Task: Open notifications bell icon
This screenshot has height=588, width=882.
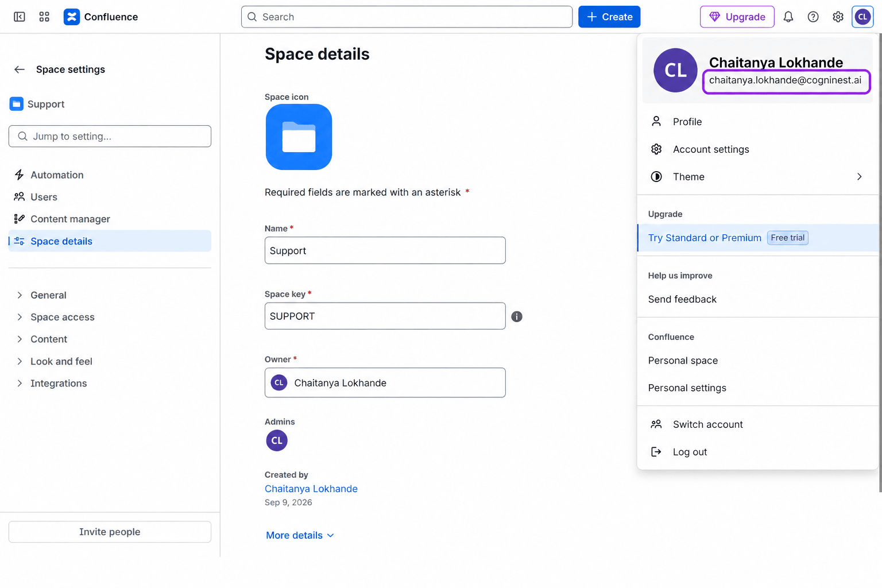Action: pos(788,17)
